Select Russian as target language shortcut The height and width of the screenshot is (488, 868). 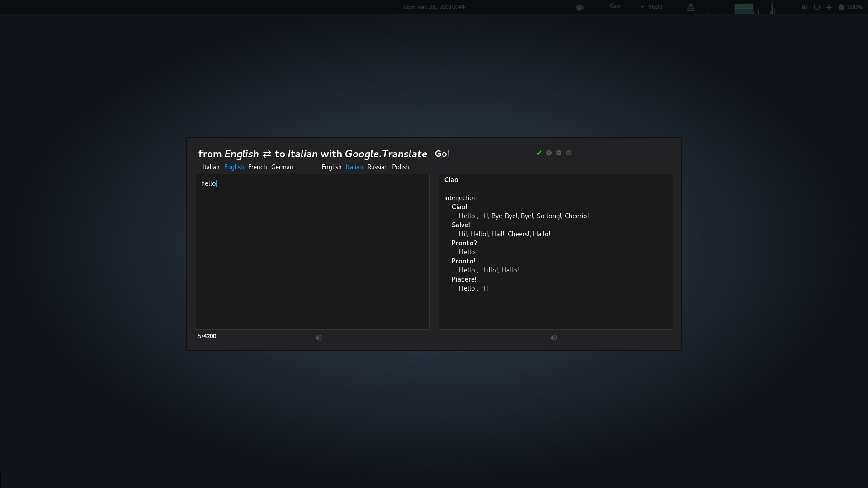(377, 167)
